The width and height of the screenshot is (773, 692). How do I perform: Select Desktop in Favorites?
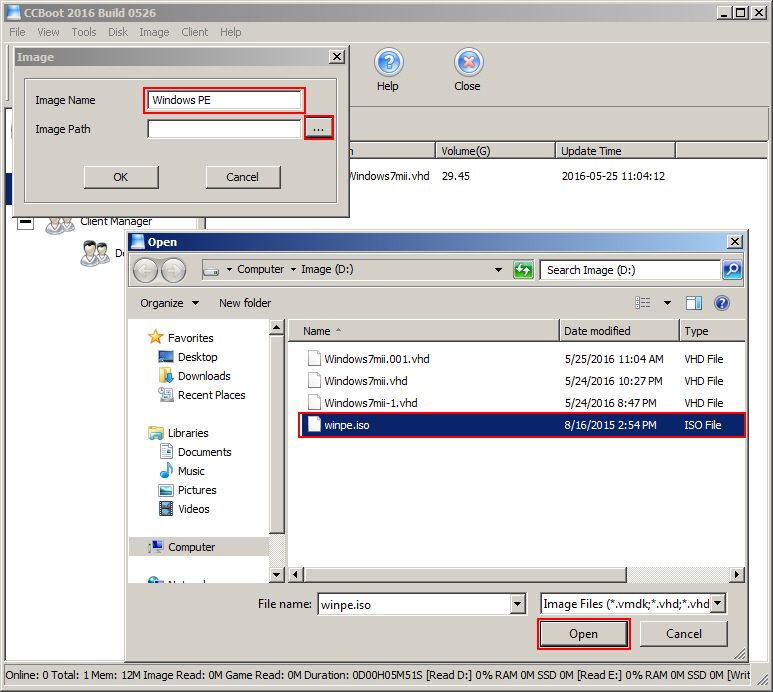tap(197, 357)
